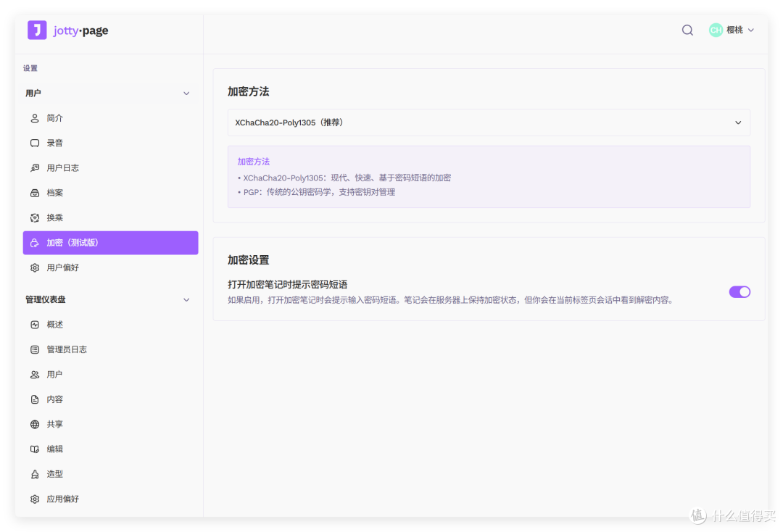Click the 内容 file icon
This screenshot has height=532, width=783.
pos(35,400)
